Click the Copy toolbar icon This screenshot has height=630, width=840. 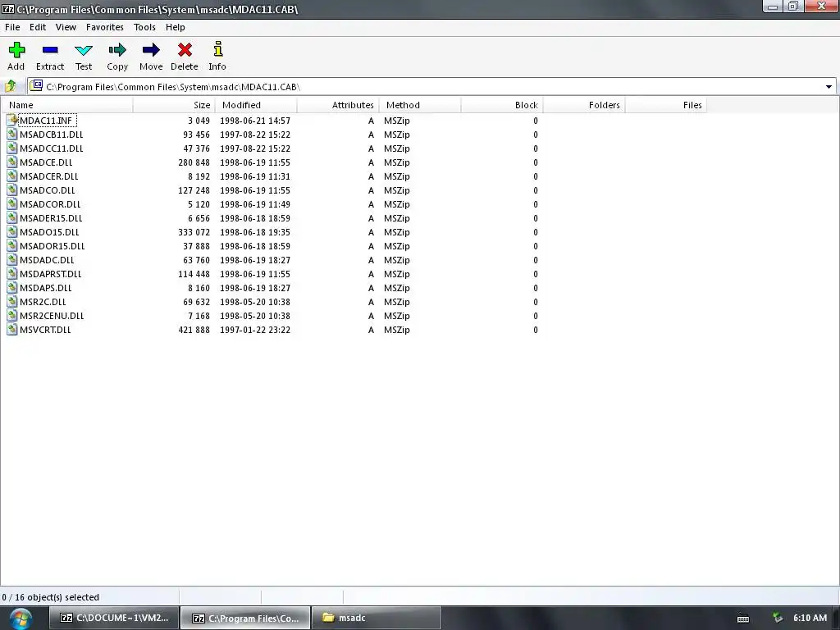click(x=117, y=50)
